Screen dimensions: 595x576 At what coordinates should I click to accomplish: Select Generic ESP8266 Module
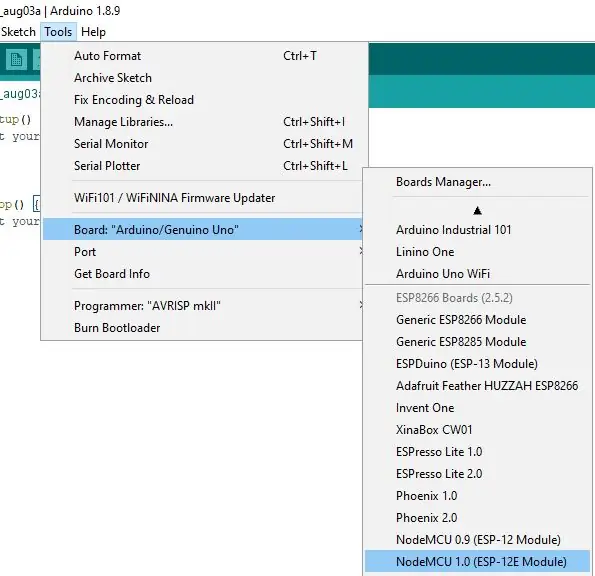(x=477, y=320)
